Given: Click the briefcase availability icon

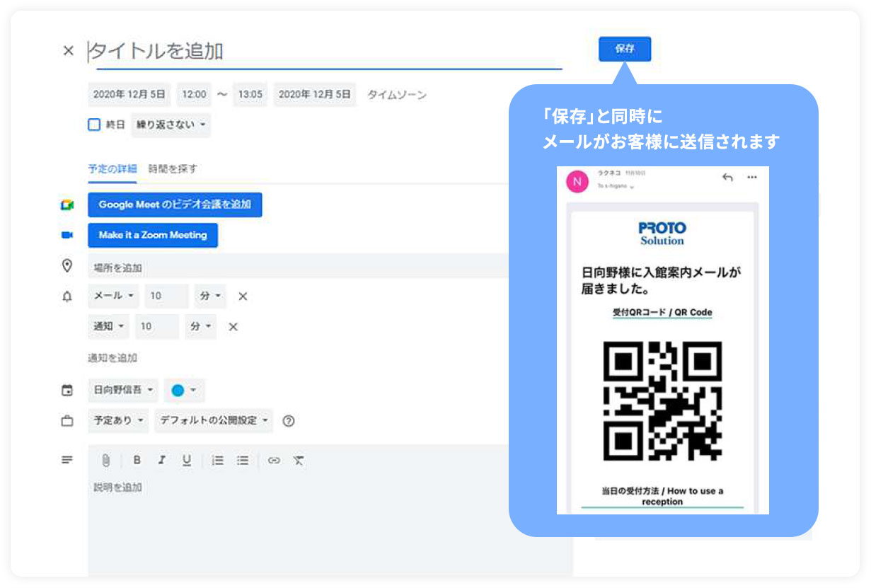Looking at the screenshot, I should 67,421.
